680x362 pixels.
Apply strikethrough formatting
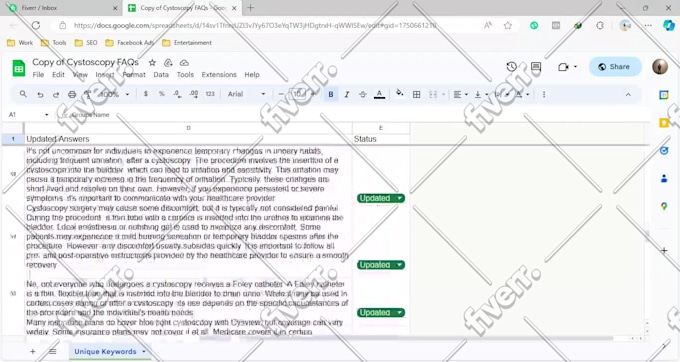pyautogui.click(x=363, y=95)
